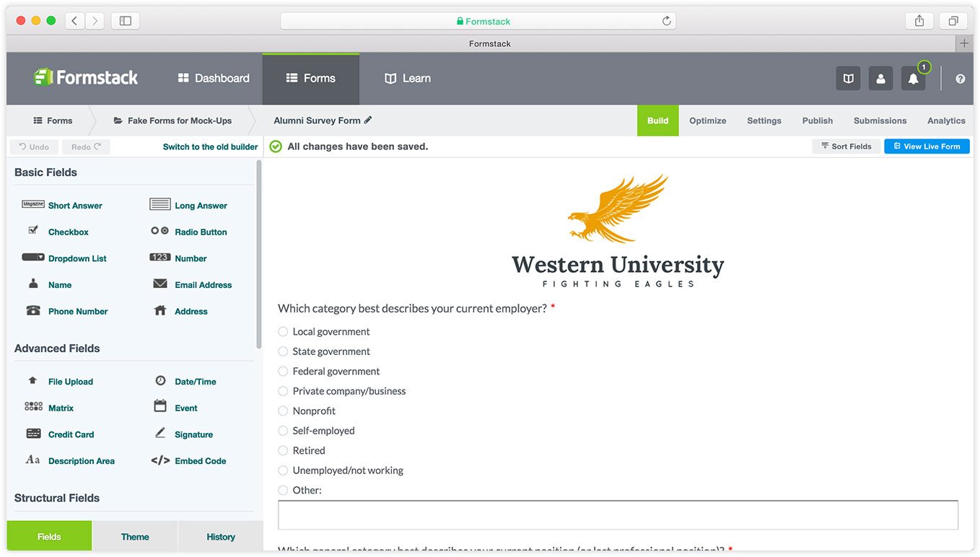Click Switch to the old builder link
This screenshot has height=557, width=980.
point(210,146)
